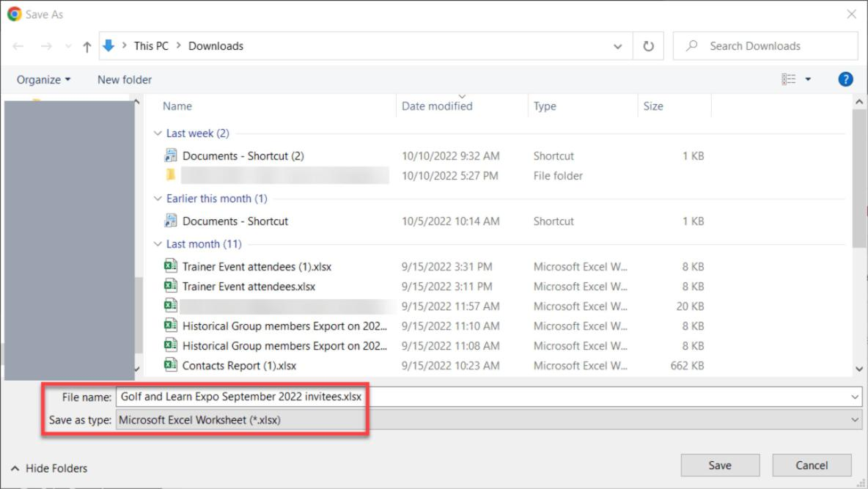Viewport: 868px width, 489px height.
Task: Click into the Search Downloads box
Action: pos(765,46)
